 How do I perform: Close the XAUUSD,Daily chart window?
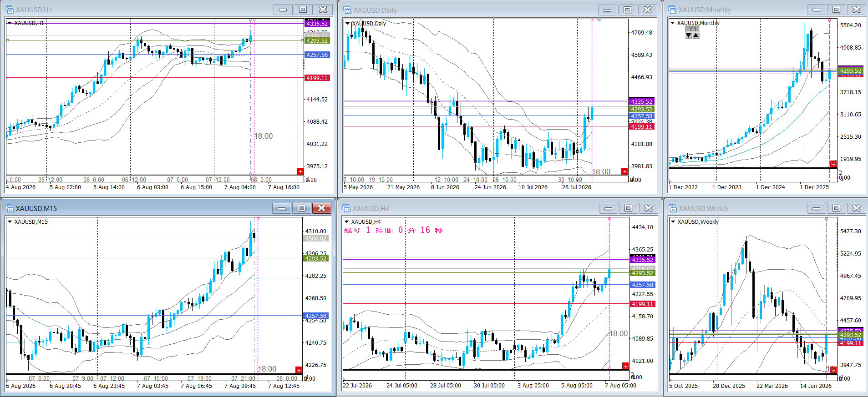(x=648, y=10)
